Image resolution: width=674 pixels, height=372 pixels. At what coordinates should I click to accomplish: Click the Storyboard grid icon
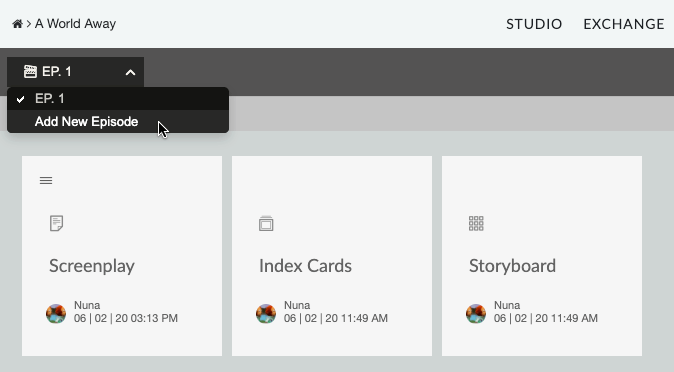pyautogui.click(x=476, y=223)
